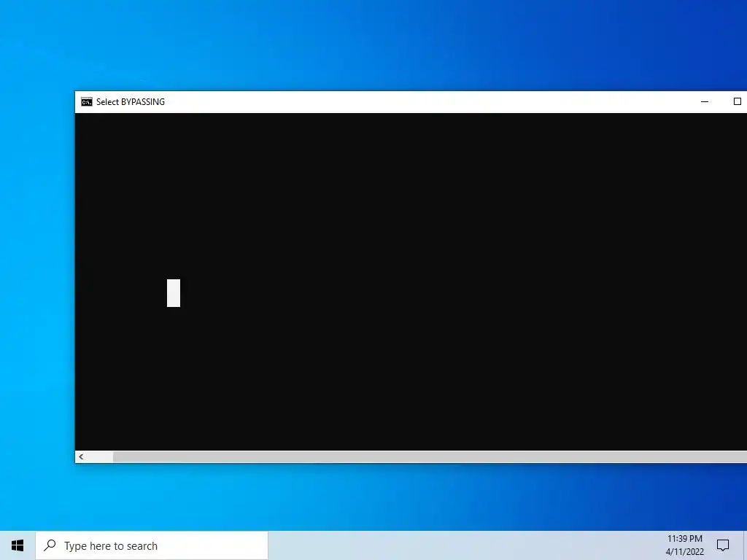Open the Windows Start menu

point(18,545)
